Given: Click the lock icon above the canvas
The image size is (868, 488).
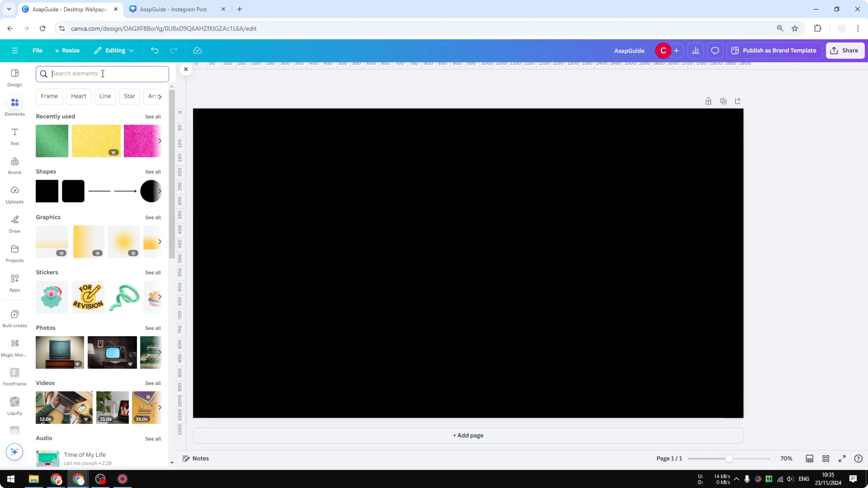Looking at the screenshot, I should coord(708,101).
